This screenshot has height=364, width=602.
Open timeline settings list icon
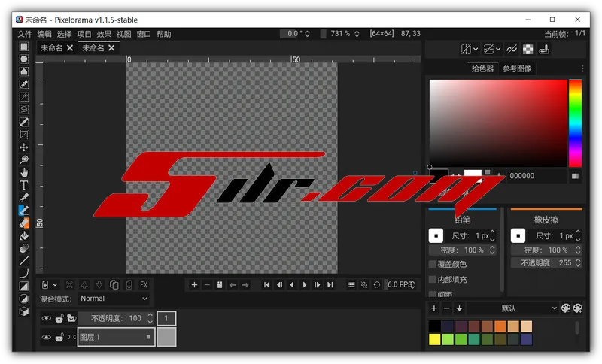click(351, 285)
